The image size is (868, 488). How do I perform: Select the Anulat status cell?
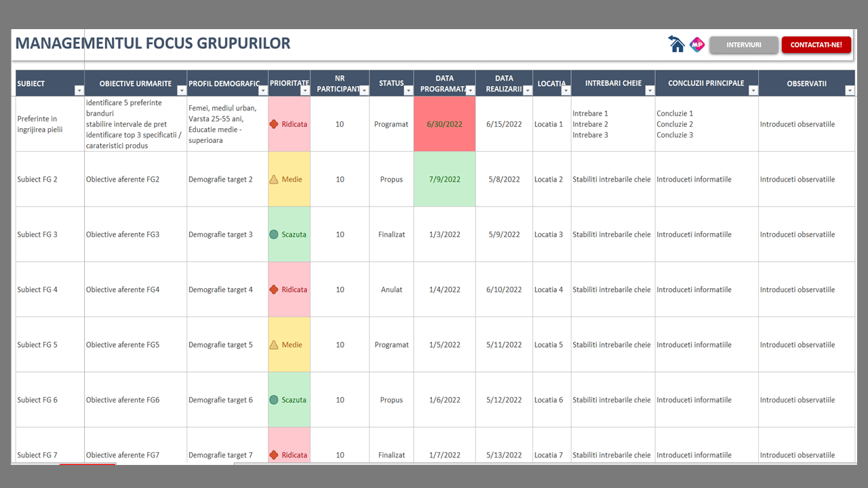391,289
